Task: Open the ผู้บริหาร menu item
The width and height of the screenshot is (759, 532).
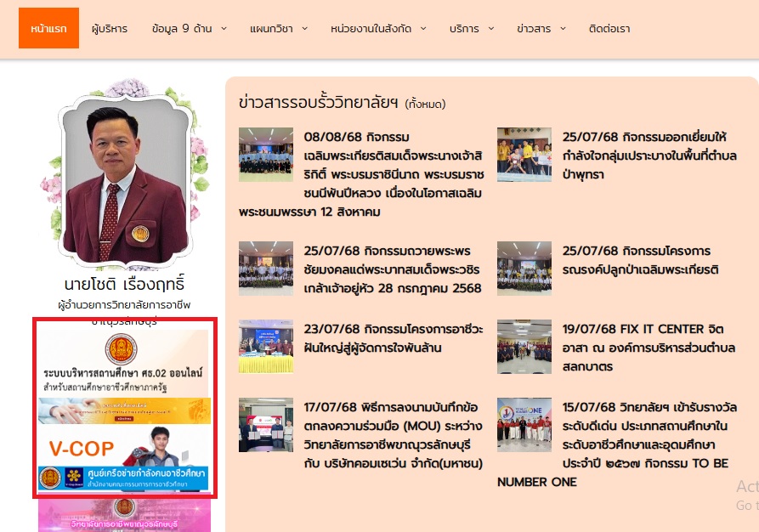Action: (109, 28)
